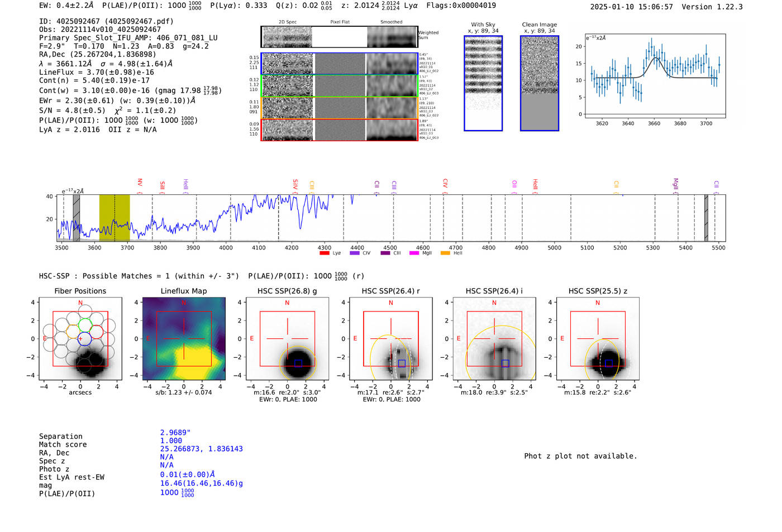
Task: Click the SiIV line marker label
Action: 295,184
